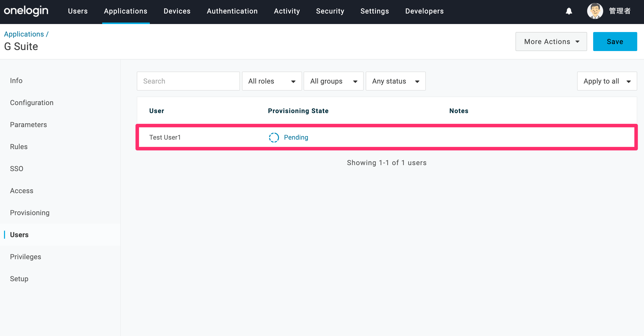Open the Authentication navigation menu

pyautogui.click(x=232, y=11)
